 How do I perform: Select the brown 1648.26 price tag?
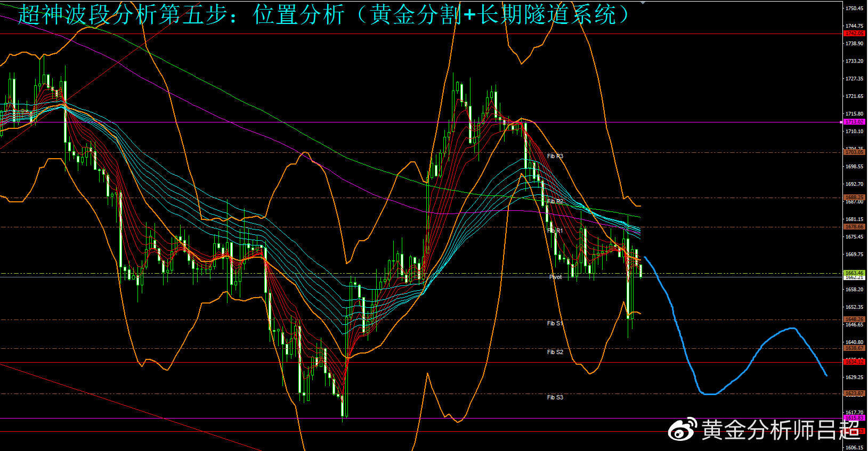point(854,319)
